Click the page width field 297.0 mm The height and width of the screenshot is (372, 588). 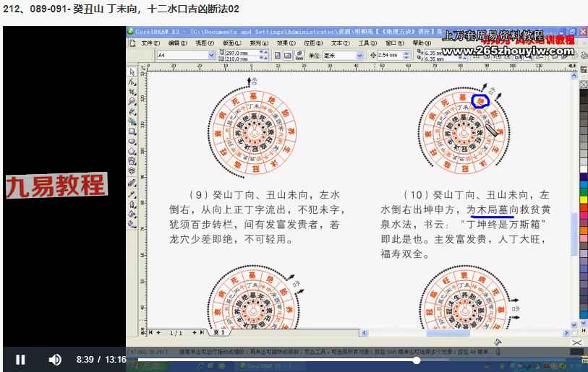pyautogui.click(x=242, y=53)
